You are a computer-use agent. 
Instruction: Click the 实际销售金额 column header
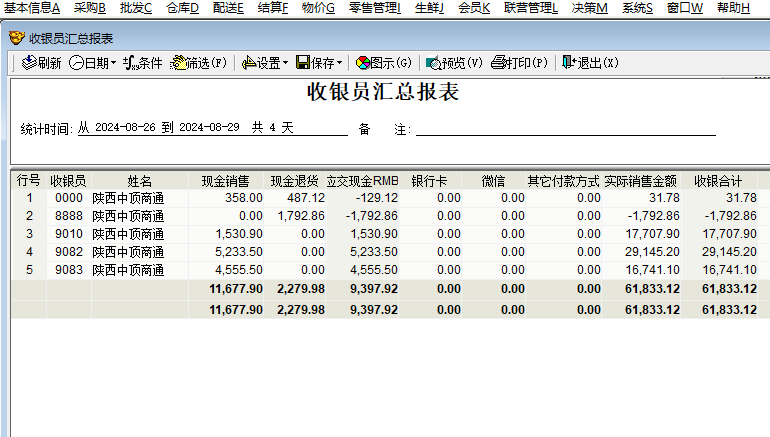point(640,181)
